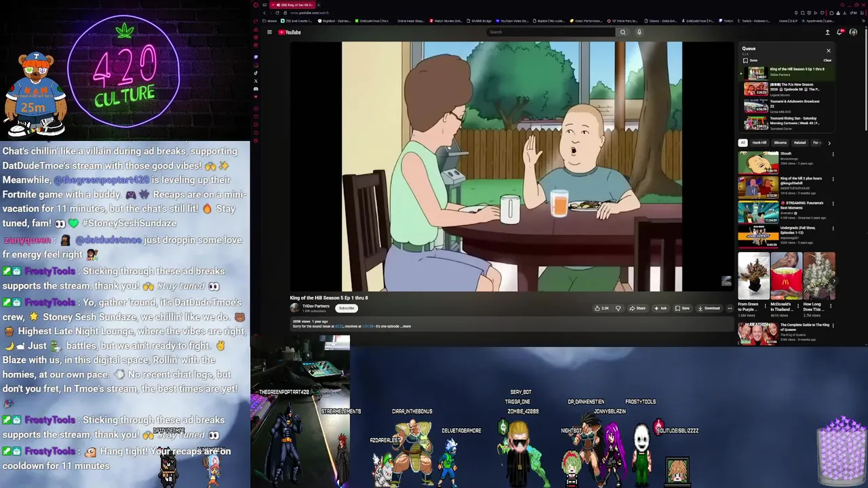Open Undergrads Full Show thumbnail
Image resolution: width=868 pixels, height=488 pixels.
point(758,236)
